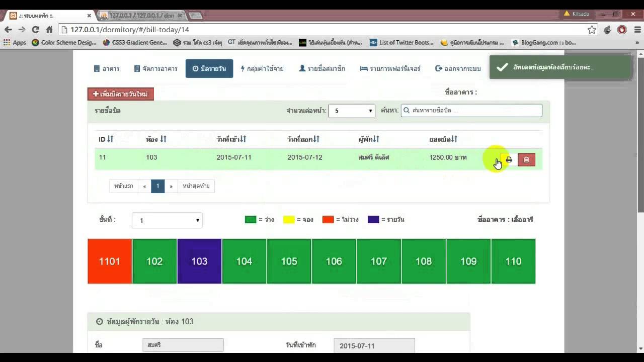Click the guest name สมศรี ดีเลิศ cell
Image resolution: width=644 pixels, height=362 pixels.
[x=374, y=157]
